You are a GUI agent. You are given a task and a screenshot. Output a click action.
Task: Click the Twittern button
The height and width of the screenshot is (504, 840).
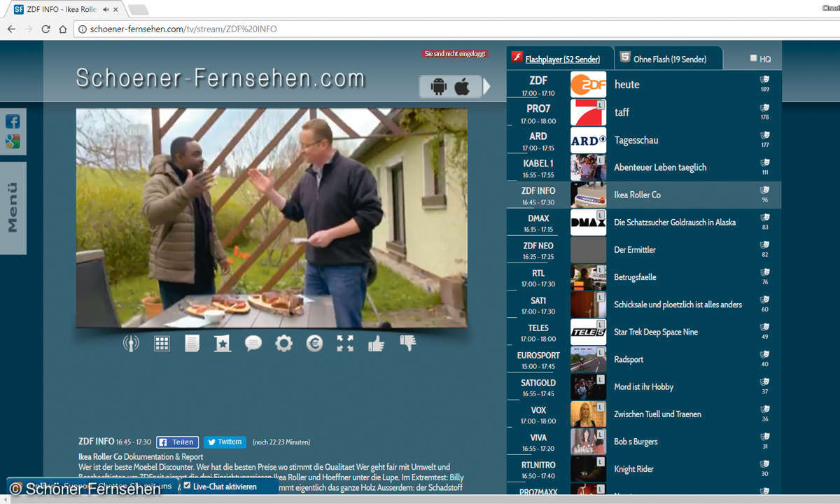(x=224, y=442)
